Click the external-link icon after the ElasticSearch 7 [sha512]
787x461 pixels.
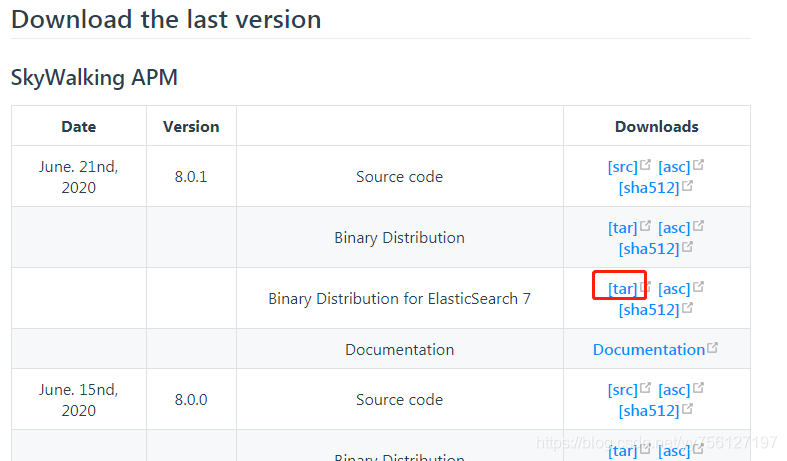coord(687,308)
